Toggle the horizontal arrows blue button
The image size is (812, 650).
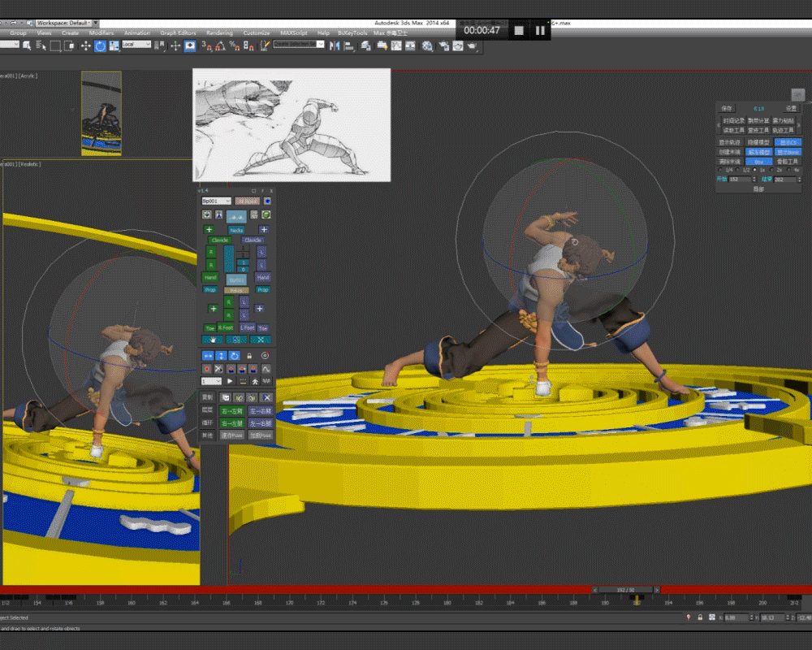(208, 356)
